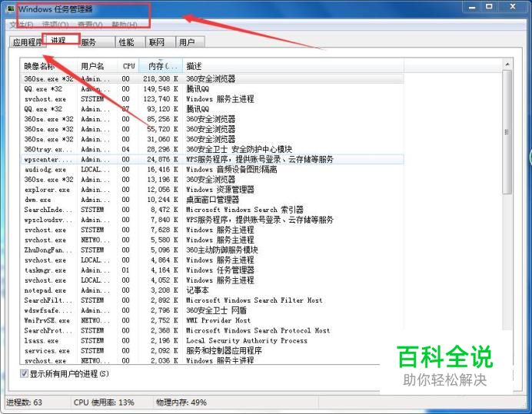Screen dimensions: 532x414
Task: Select the wdswfsafe process row
Action: (x=212, y=310)
